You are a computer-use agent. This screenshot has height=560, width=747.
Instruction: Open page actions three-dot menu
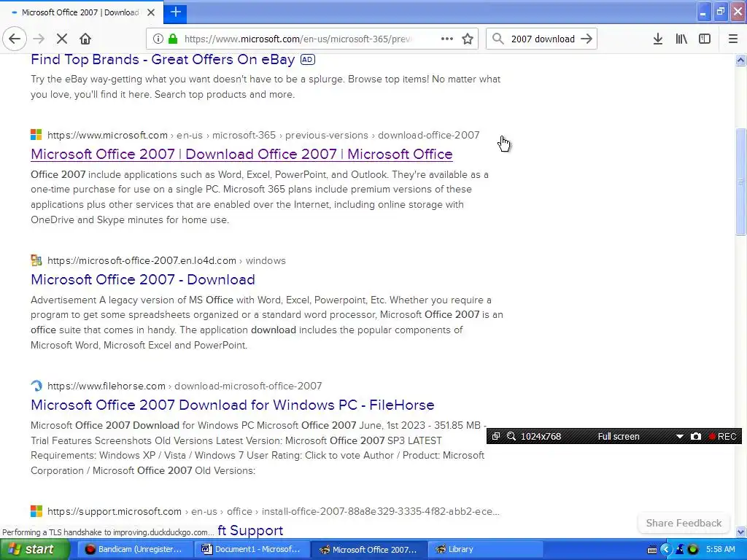(x=447, y=39)
